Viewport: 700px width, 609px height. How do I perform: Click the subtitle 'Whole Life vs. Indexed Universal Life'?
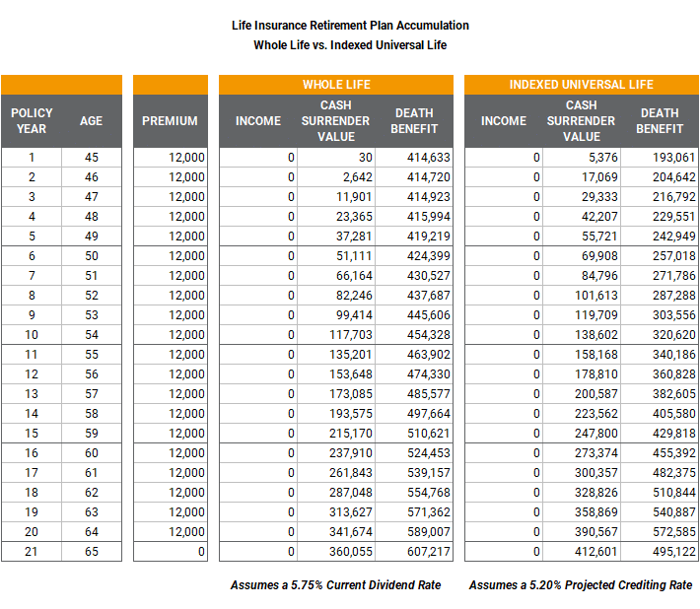pos(349,44)
